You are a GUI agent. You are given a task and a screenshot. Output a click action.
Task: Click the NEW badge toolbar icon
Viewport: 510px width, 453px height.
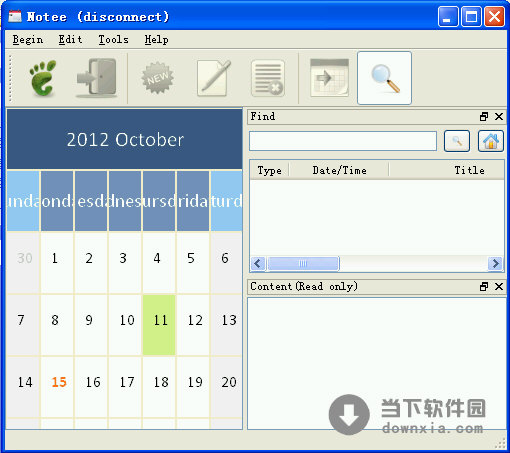tap(157, 78)
